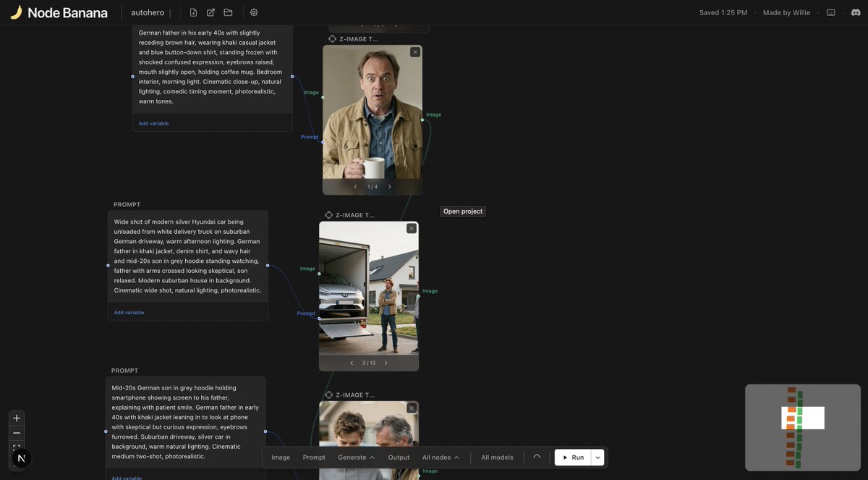Open project settings gear icon
868x480 pixels.
click(254, 12)
